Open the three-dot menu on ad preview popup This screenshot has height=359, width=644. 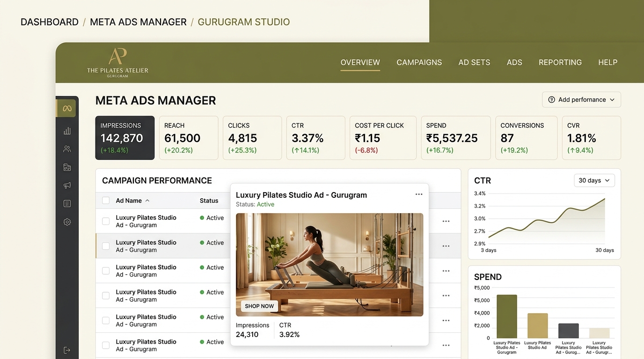click(419, 194)
